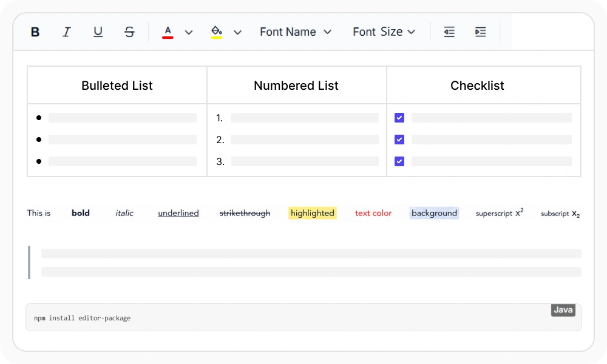Click the 'This is' text
Screen dimensions: 607x364
pos(39,213)
